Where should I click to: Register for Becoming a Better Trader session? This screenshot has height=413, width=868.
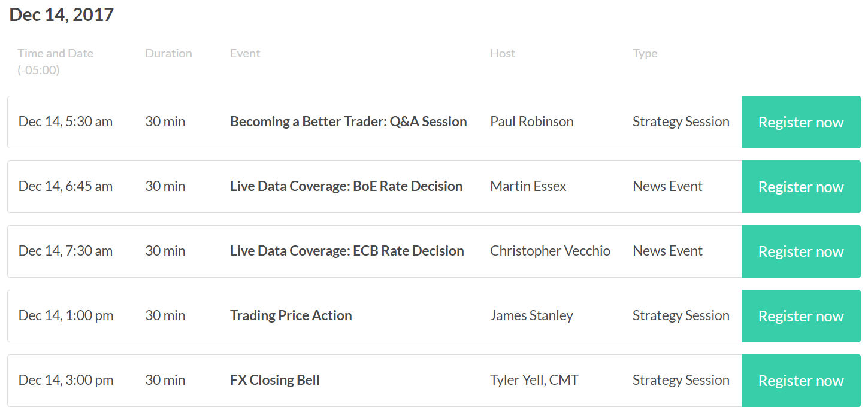click(801, 122)
